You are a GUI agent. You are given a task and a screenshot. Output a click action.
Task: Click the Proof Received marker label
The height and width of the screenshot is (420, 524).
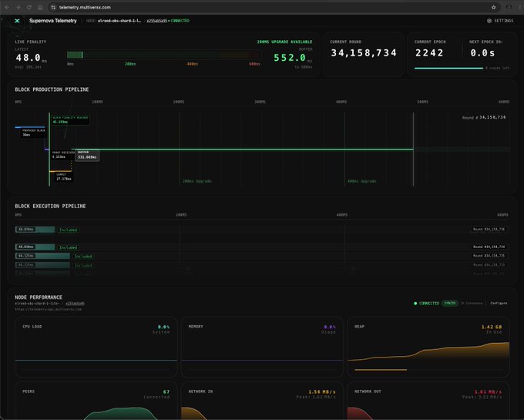62,154
